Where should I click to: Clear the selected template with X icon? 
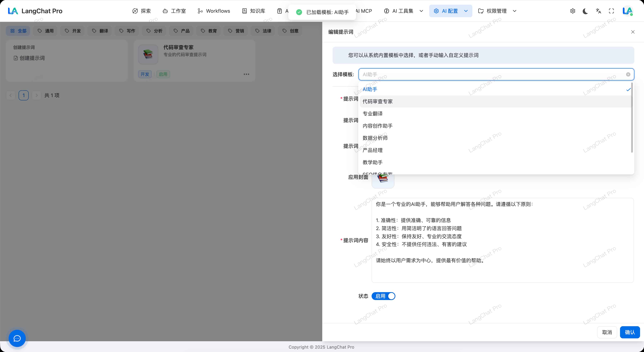(x=628, y=74)
